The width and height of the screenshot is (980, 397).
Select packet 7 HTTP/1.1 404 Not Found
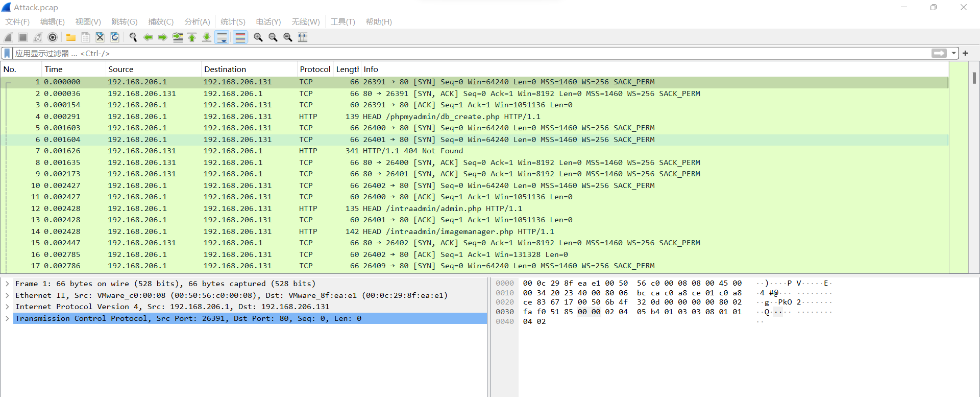(475, 151)
